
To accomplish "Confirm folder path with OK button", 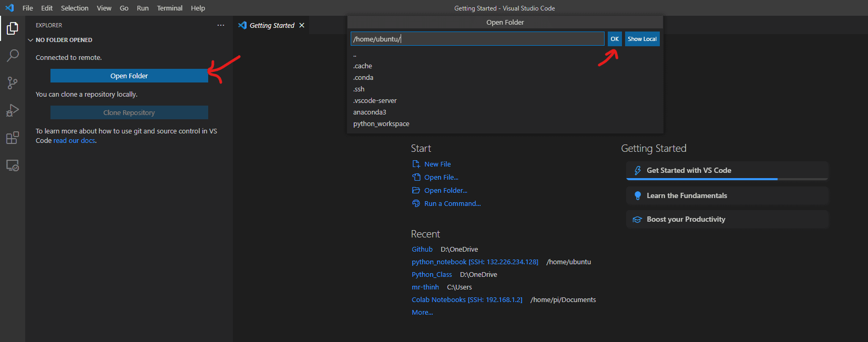I will [x=615, y=39].
